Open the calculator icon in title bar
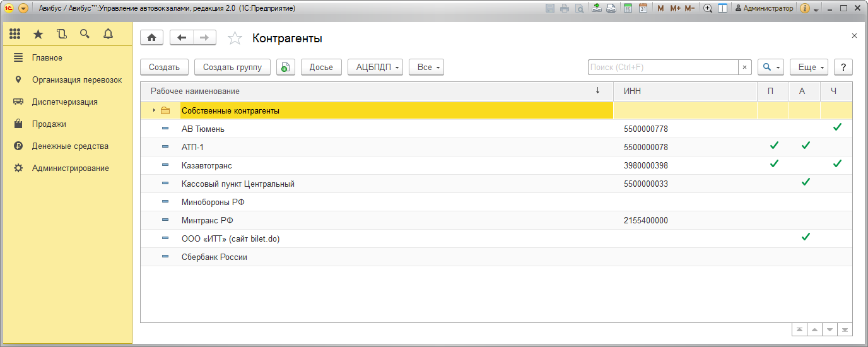Screen dimensions: 868x347 tap(628, 8)
